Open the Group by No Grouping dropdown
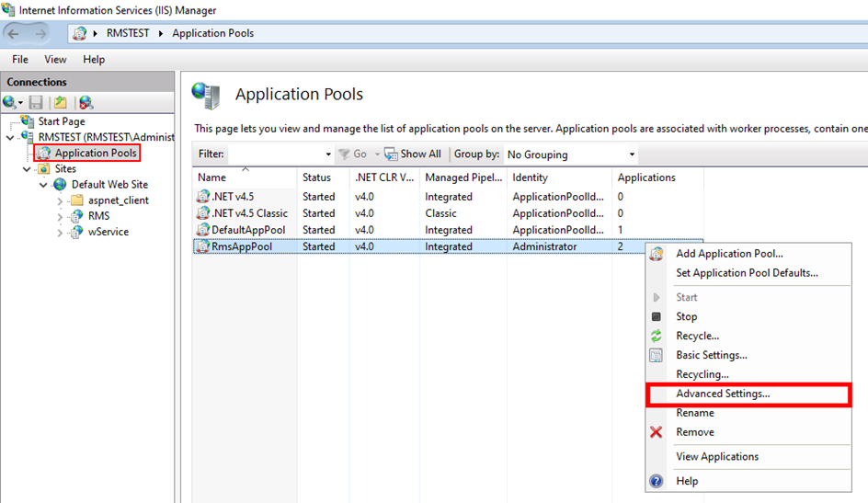 click(571, 154)
